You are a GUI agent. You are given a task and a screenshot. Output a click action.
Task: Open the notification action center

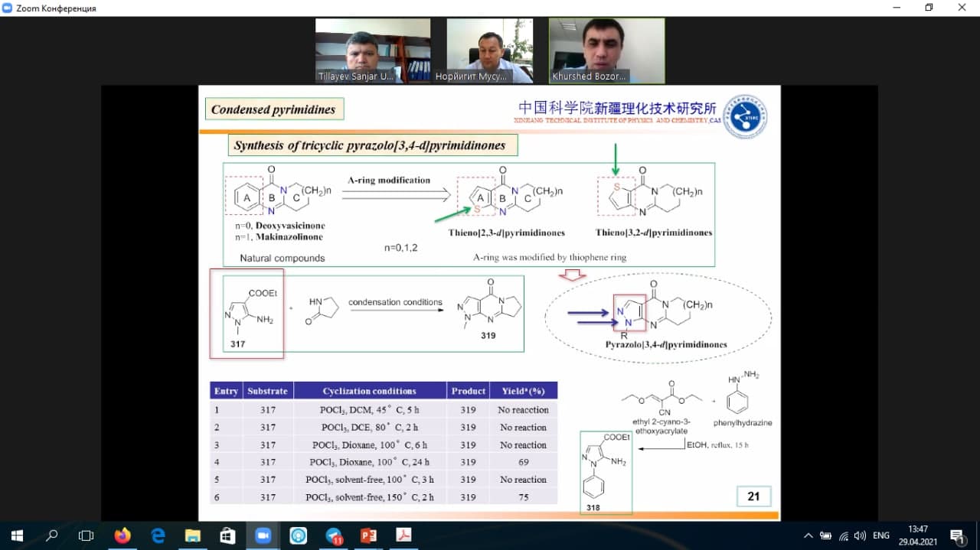[957, 535]
